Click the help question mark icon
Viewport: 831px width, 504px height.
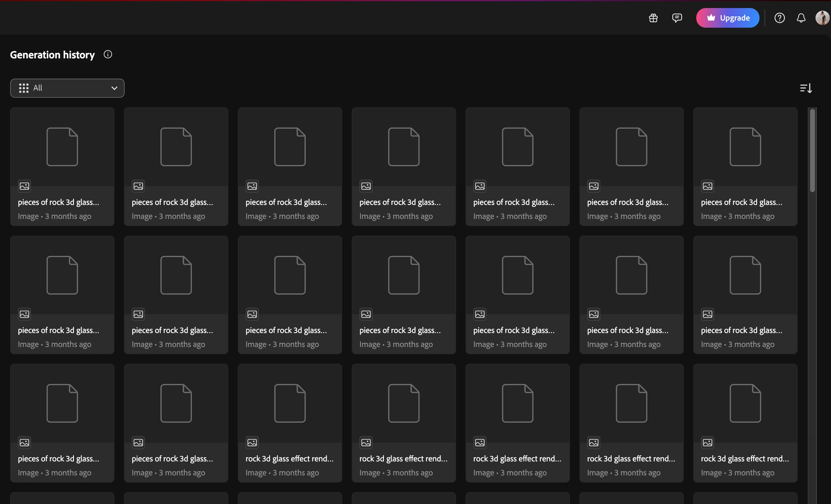(x=779, y=18)
